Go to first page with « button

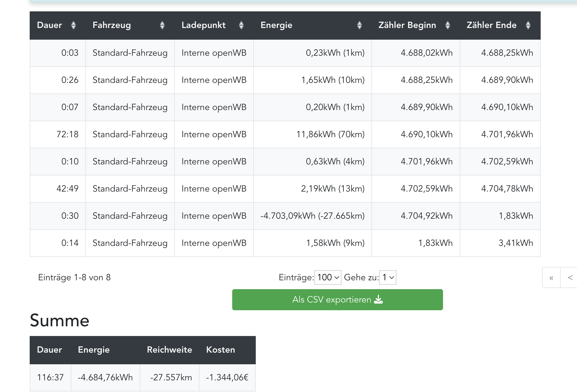[x=551, y=278]
